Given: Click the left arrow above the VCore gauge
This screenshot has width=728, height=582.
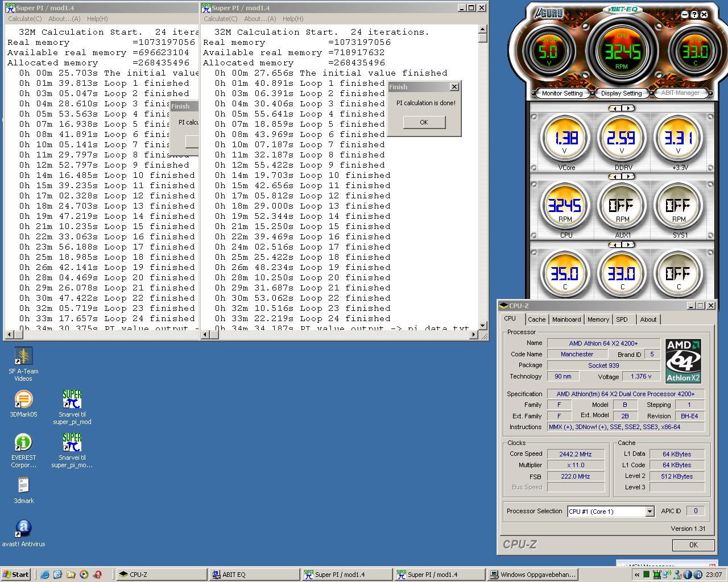Looking at the screenshot, I should 615,108.
